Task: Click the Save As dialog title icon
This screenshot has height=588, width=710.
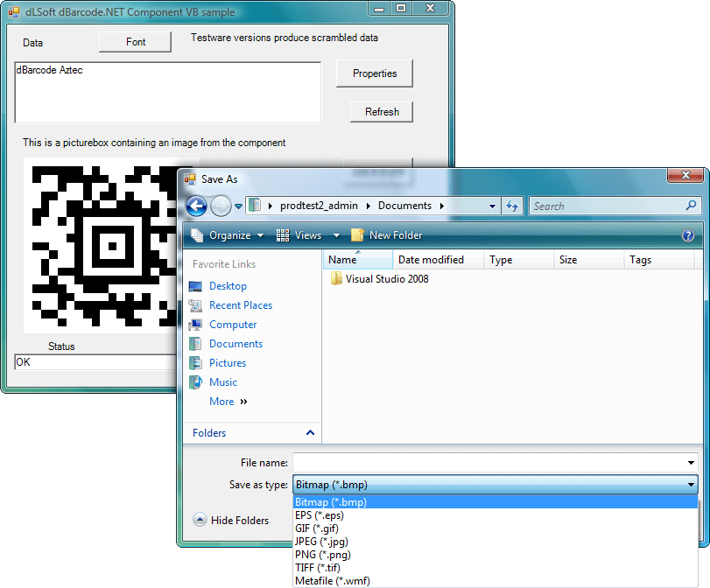Action: [x=190, y=179]
